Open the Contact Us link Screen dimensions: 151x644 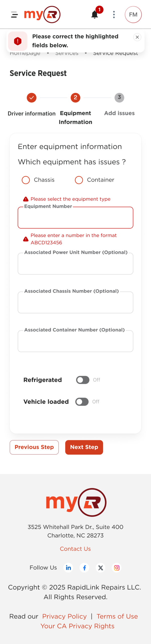75,549
